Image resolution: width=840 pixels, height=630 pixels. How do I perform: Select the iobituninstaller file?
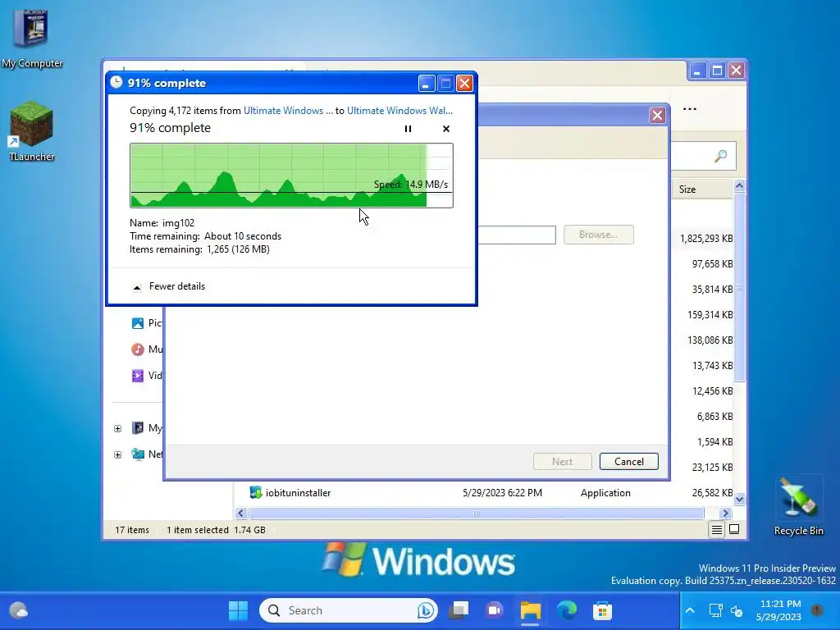(x=298, y=493)
